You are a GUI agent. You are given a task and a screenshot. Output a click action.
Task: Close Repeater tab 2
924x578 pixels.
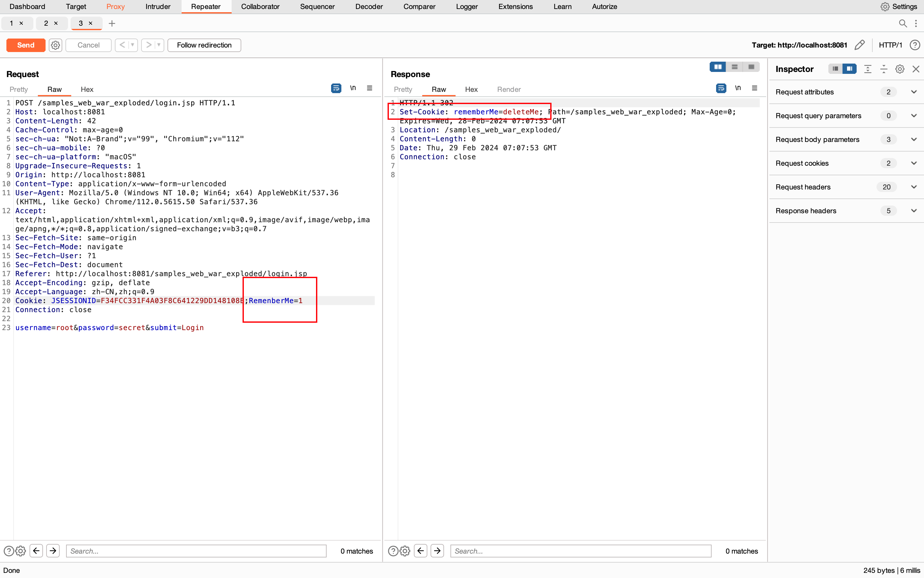tap(56, 23)
